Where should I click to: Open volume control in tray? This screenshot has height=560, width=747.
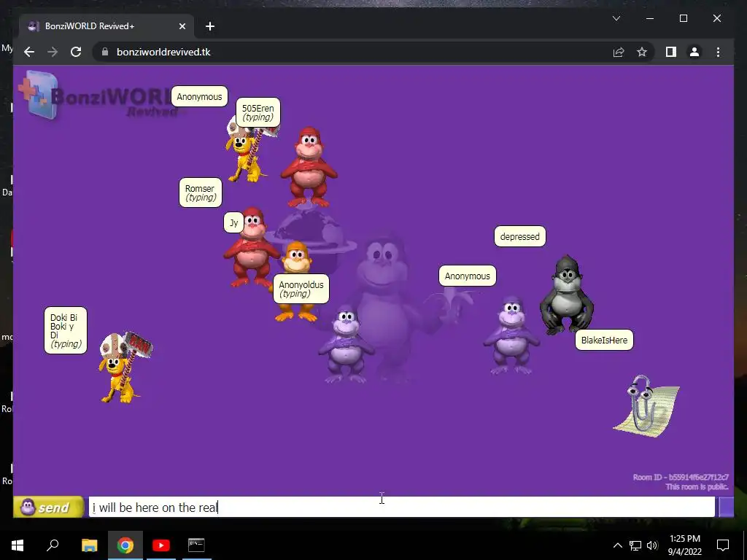[x=652, y=545]
